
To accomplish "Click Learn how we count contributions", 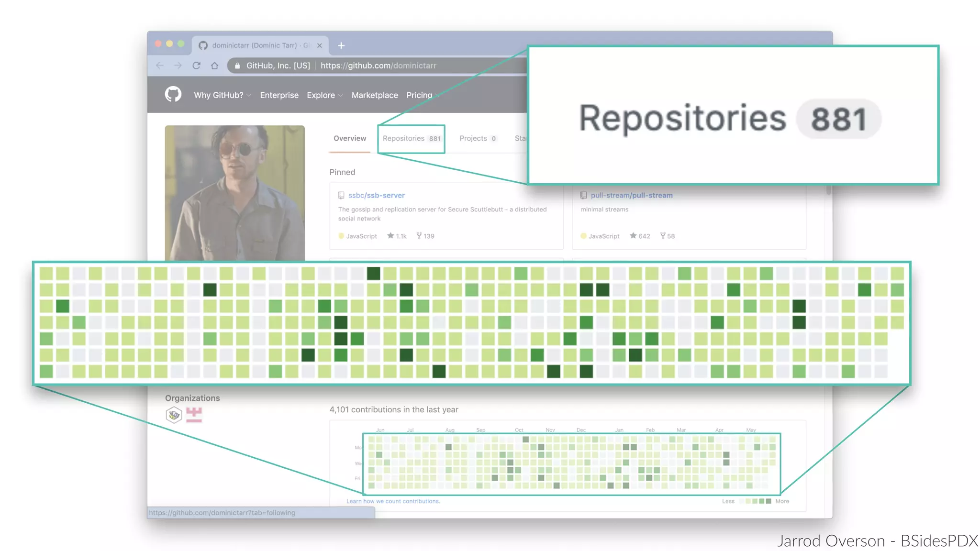I will click(x=393, y=501).
